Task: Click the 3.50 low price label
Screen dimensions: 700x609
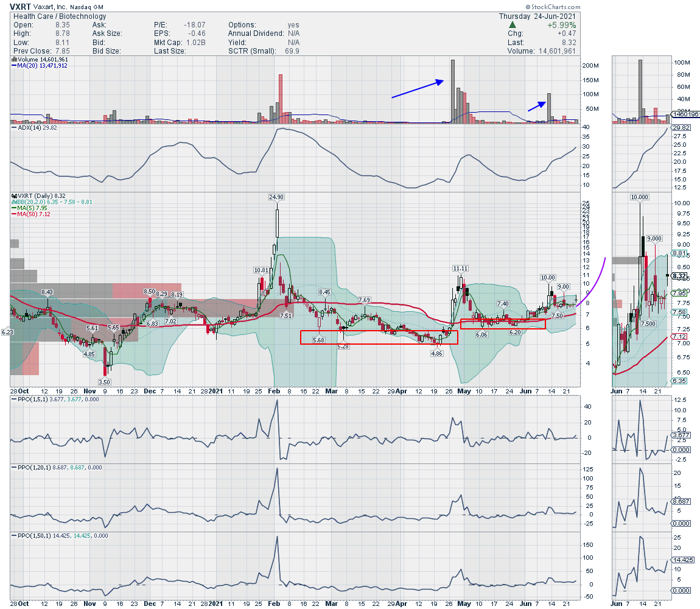Action: (106, 381)
